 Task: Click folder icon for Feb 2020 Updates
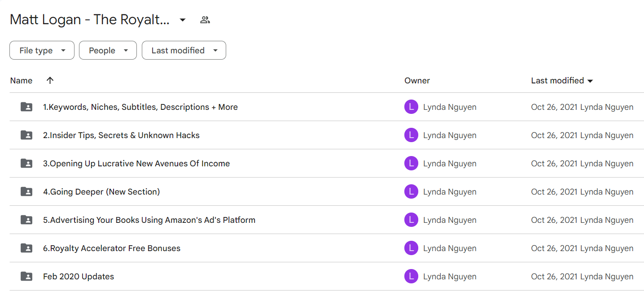(26, 276)
